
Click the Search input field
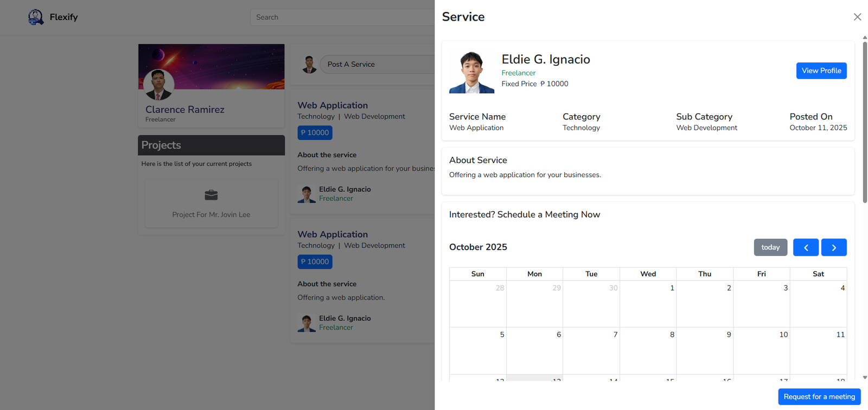(342, 17)
